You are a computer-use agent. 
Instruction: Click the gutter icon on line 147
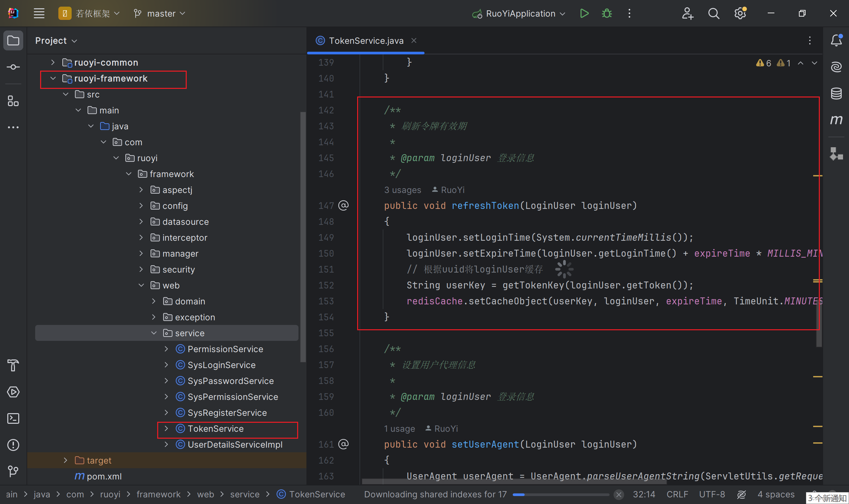coord(343,206)
